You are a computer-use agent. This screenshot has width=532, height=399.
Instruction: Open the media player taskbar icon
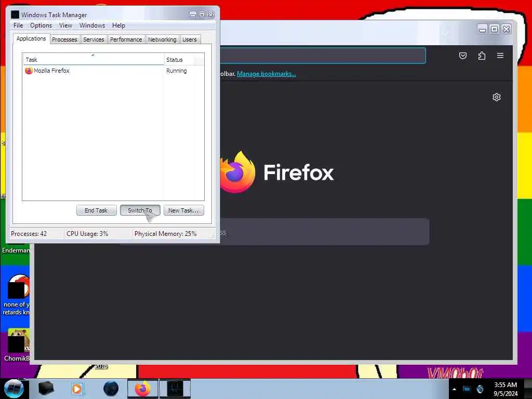[x=77, y=389]
